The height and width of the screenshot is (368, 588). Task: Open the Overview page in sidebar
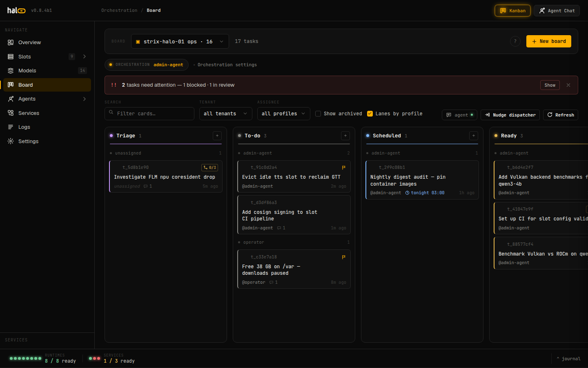click(47, 43)
